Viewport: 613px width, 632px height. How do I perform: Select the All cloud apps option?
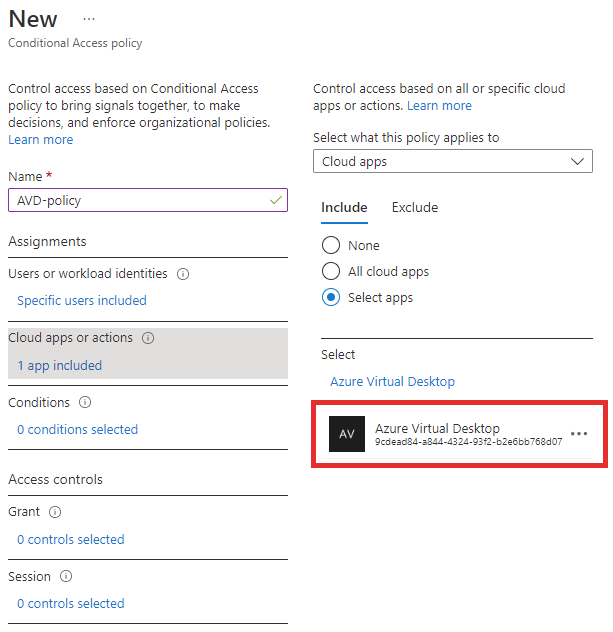point(331,271)
